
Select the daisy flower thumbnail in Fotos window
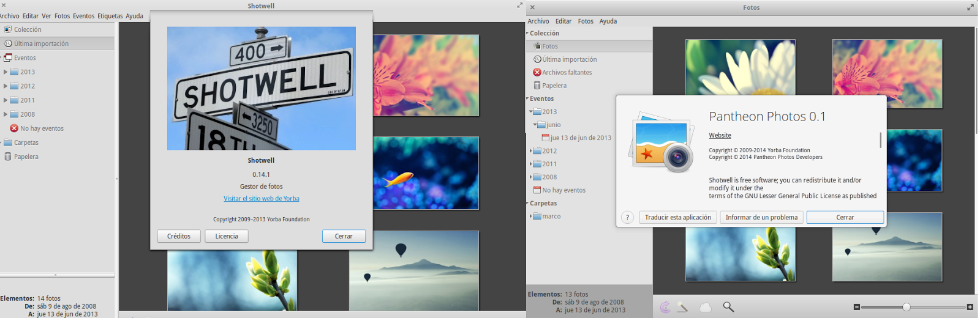pyautogui.click(x=741, y=67)
